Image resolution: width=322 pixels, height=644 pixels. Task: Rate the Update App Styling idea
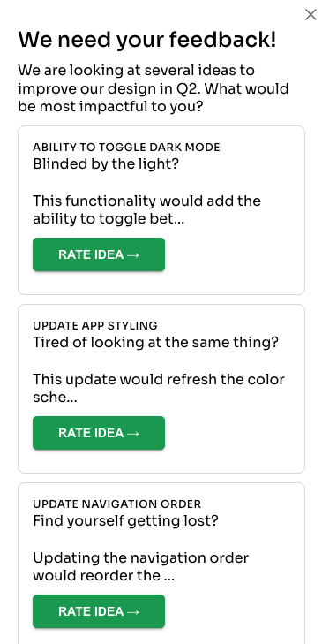pyautogui.click(x=99, y=433)
